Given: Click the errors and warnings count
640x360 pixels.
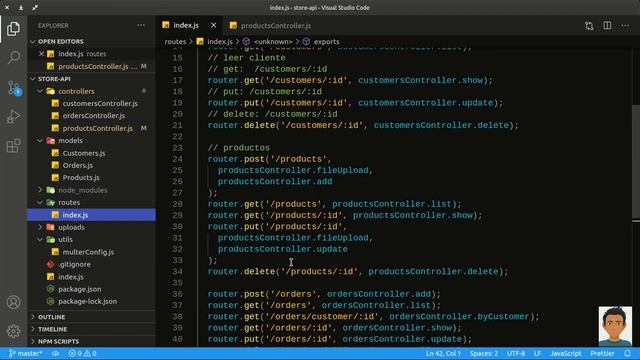Looking at the screenshot, I should (x=82, y=353).
